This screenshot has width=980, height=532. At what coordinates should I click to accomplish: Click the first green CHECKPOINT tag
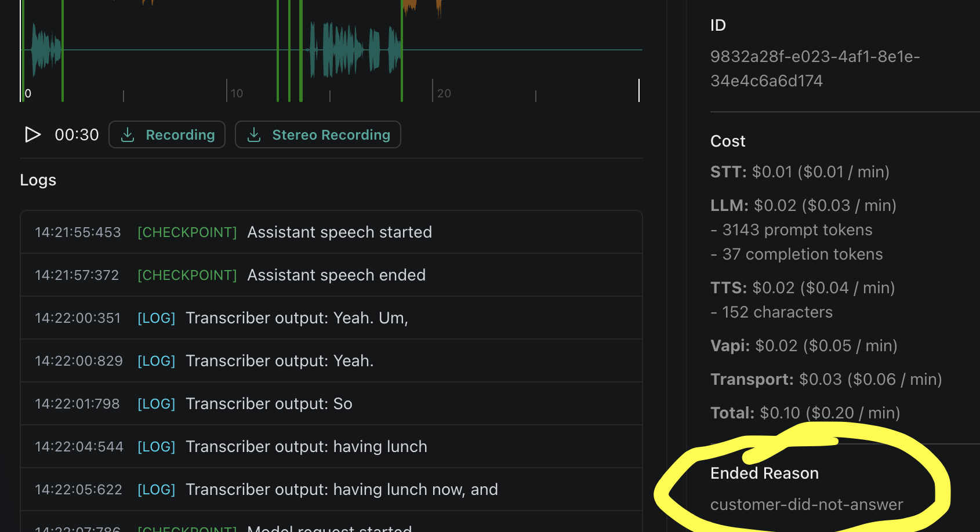click(187, 232)
